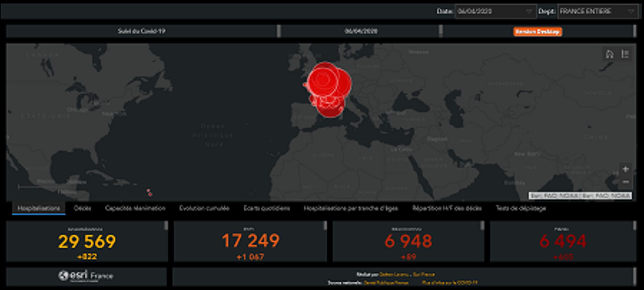Image resolution: width=644 pixels, height=290 pixels.
Task: Open the Evolution cumulée tab
Action: [x=204, y=208]
